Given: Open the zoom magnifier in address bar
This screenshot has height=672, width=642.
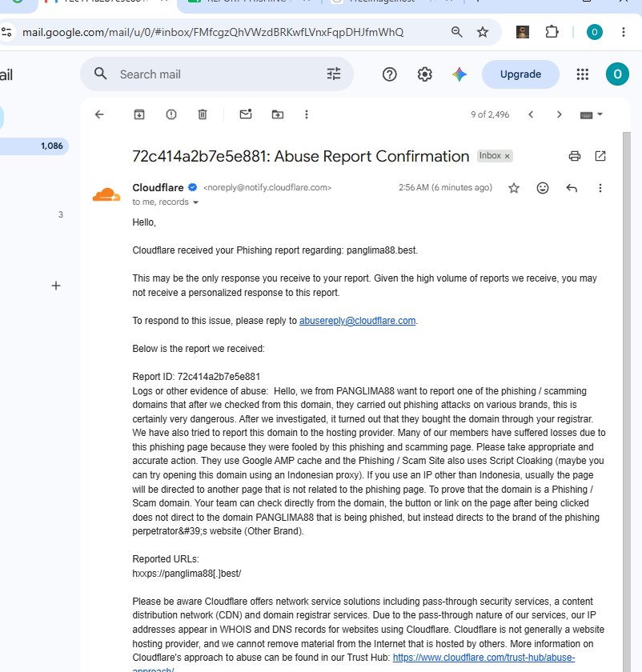Looking at the screenshot, I should pyautogui.click(x=457, y=32).
